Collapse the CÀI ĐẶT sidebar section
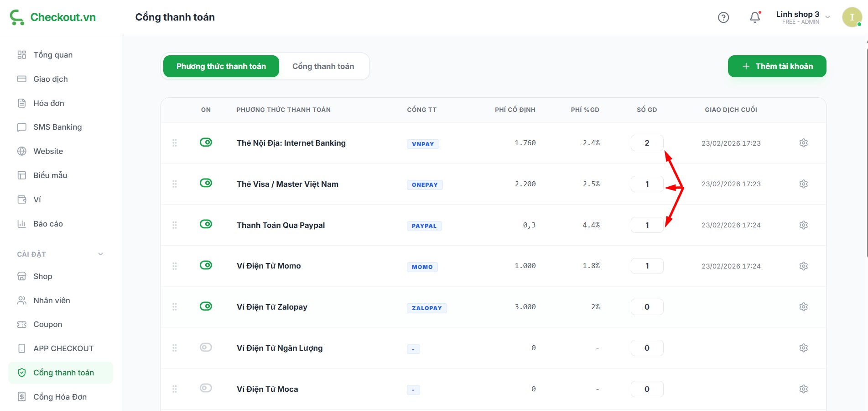868x411 pixels. click(x=100, y=254)
